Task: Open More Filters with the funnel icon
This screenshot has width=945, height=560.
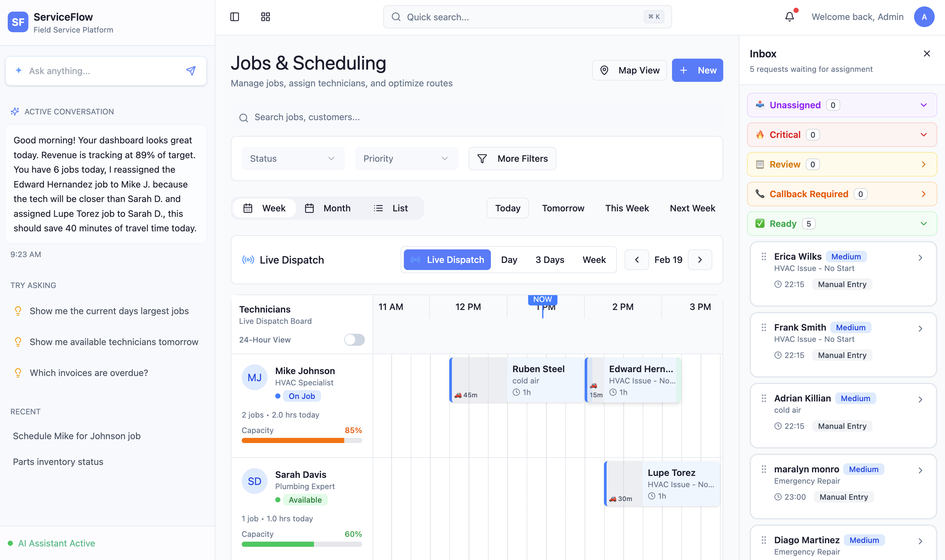Action: point(482,159)
